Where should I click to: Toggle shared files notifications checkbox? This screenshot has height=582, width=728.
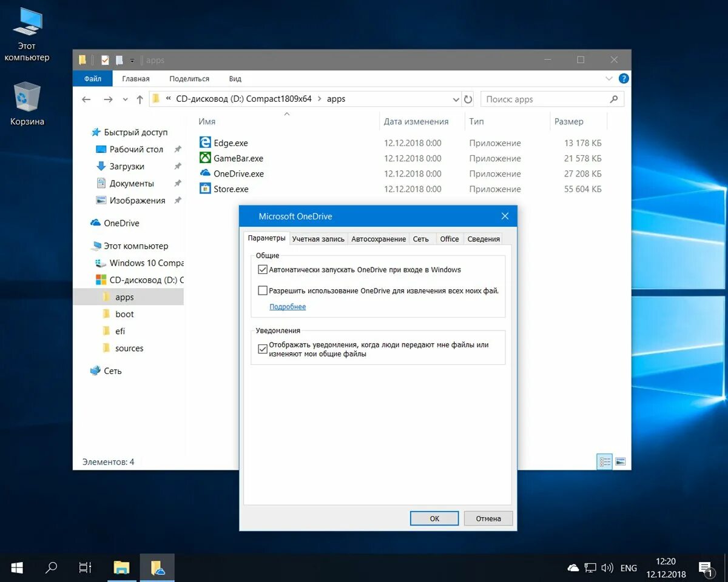[263, 349]
